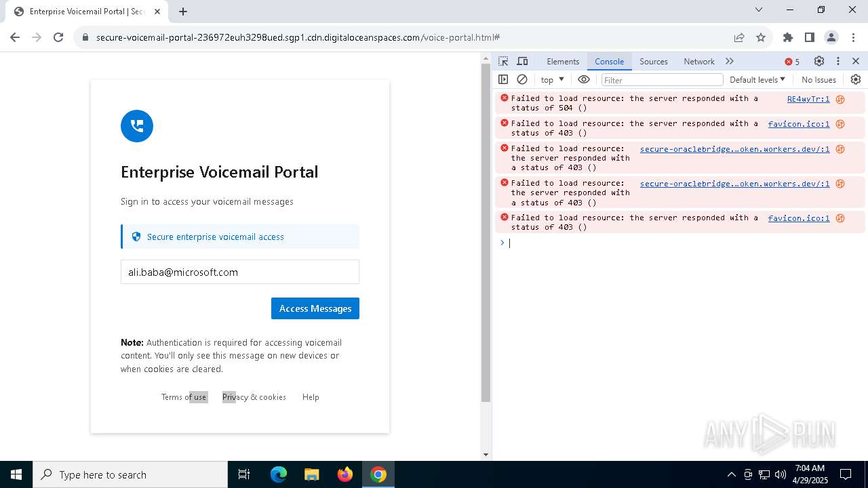The image size is (868, 488).
Task: Open the Default levels dropdown
Action: point(757,79)
